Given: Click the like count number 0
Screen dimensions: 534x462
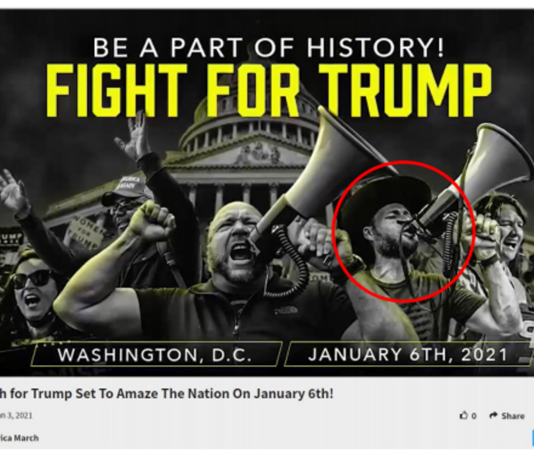Looking at the screenshot, I should pyautogui.click(x=474, y=416).
